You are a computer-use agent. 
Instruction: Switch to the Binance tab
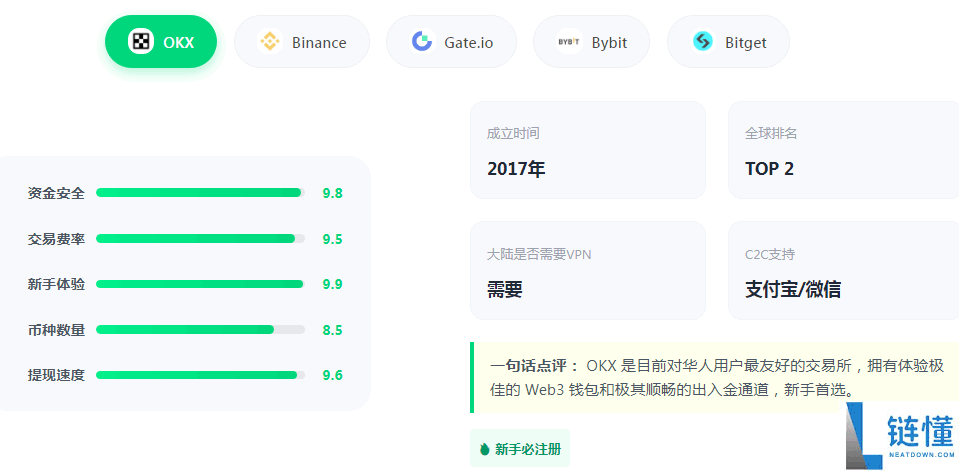click(x=302, y=42)
